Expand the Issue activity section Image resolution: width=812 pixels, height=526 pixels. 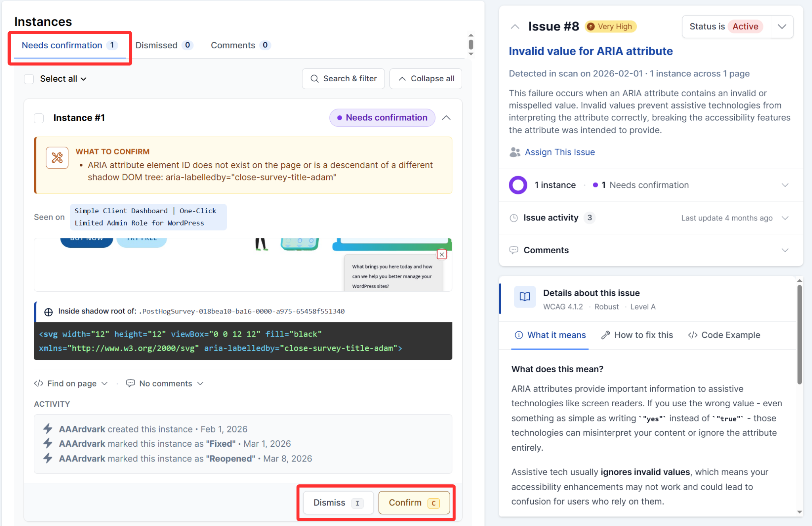[651, 218]
